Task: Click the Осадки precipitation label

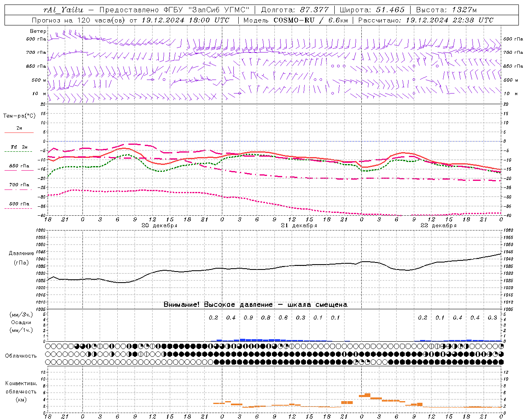Action: [21, 322]
